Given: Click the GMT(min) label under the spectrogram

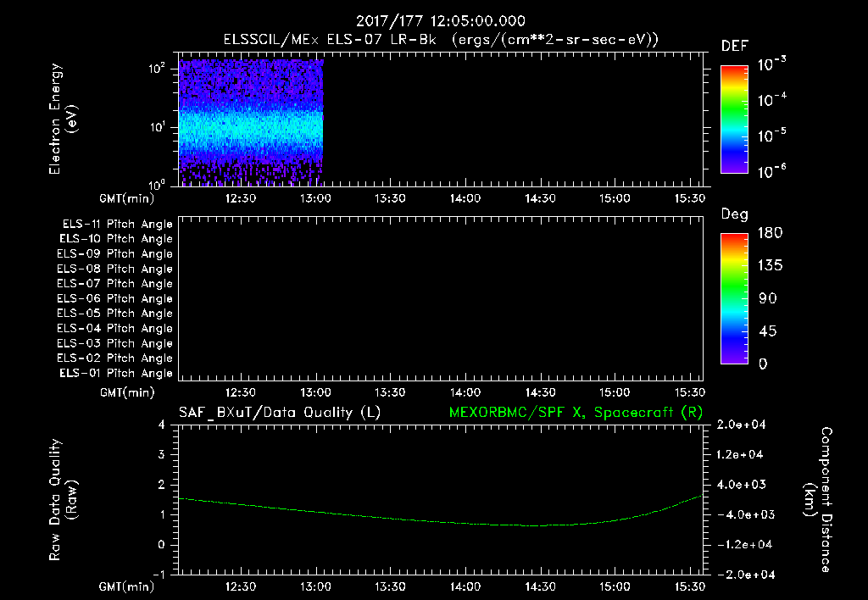Looking at the screenshot, I should tap(127, 198).
